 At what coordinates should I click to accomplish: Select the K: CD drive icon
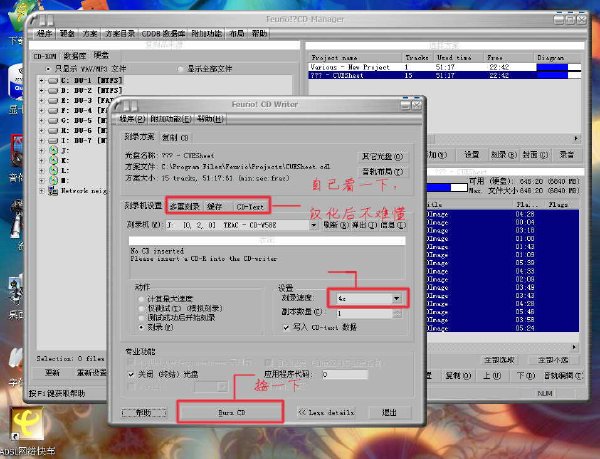pos(53,160)
